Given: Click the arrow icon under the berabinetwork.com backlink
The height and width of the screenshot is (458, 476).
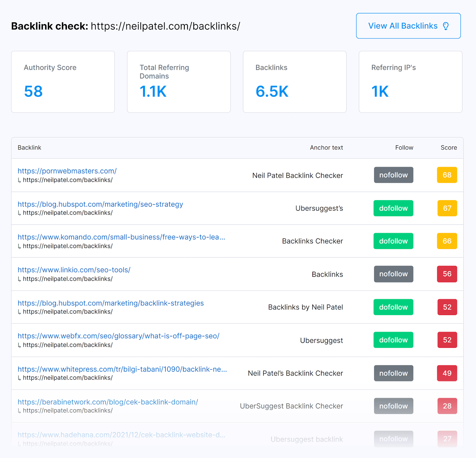Looking at the screenshot, I should [19, 410].
